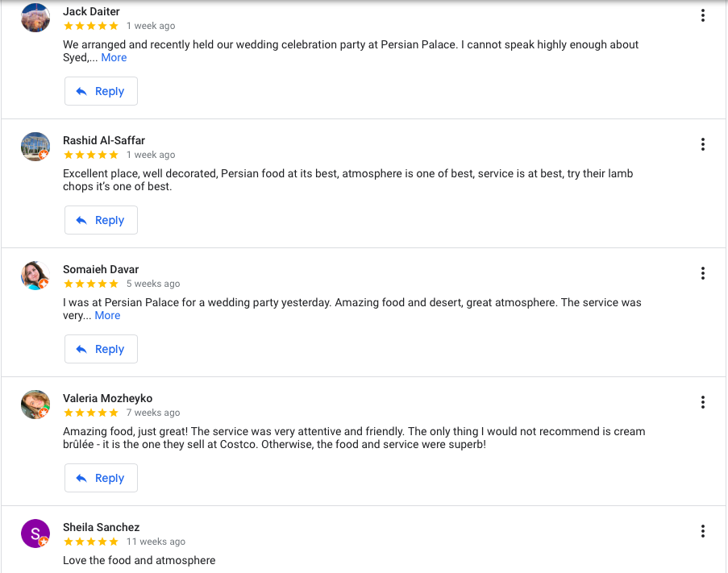Click Somaieh Davar's profile avatar
Image resolution: width=728 pixels, height=573 pixels.
[35, 276]
